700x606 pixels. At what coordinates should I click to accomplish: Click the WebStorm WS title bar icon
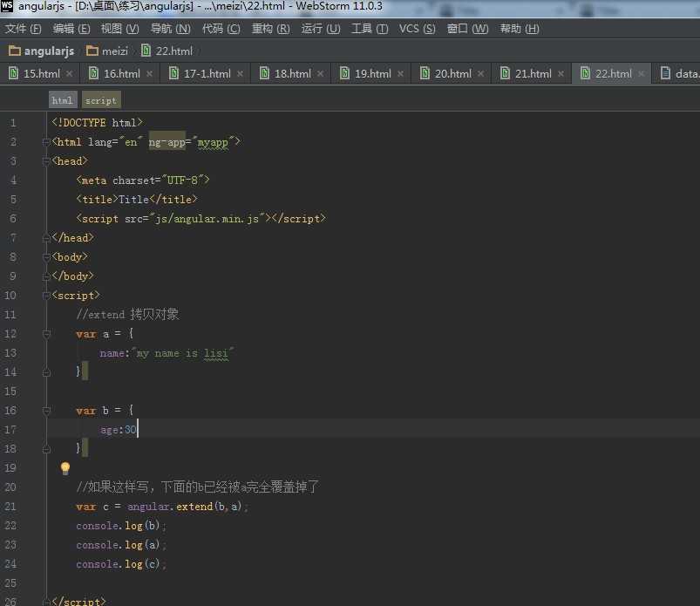point(7,6)
